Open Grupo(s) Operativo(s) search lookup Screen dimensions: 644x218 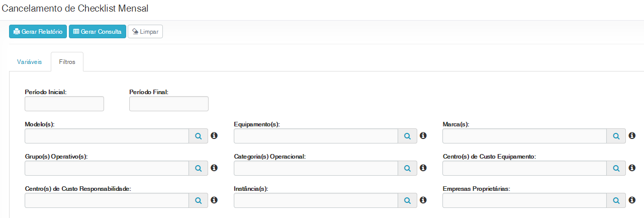pyautogui.click(x=198, y=168)
